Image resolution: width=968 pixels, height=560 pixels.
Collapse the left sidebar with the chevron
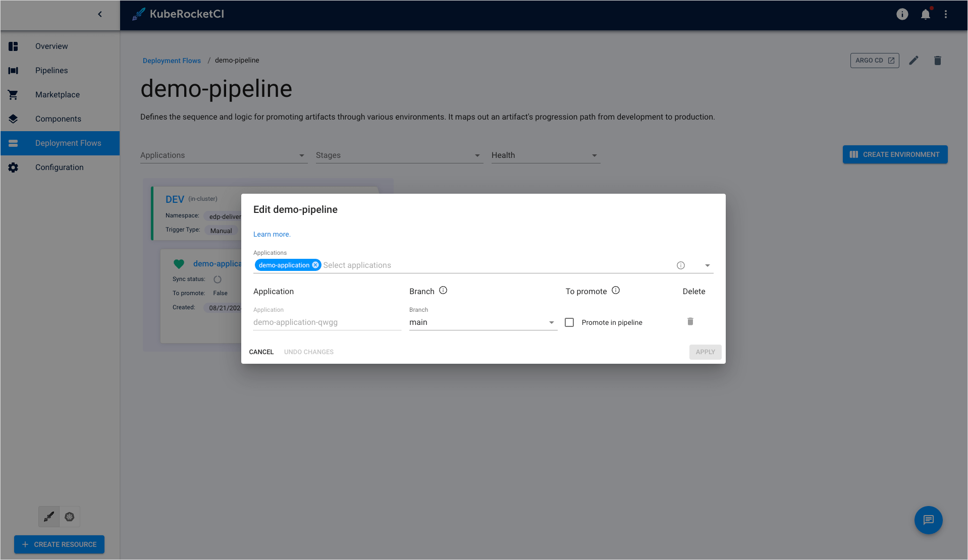pos(99,14)
